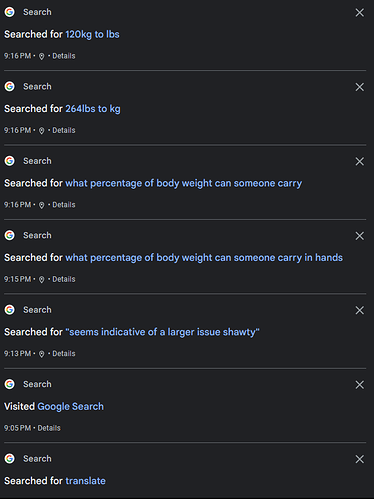Viewport: 374px width, 499px height.
Task: Remove the "264lbs to kg" history item
Action: (359, 87)
